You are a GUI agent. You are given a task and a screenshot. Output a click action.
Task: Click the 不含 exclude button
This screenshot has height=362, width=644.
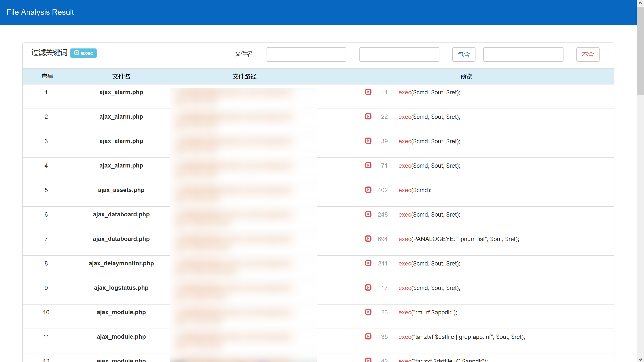click(x=588, y=54)
